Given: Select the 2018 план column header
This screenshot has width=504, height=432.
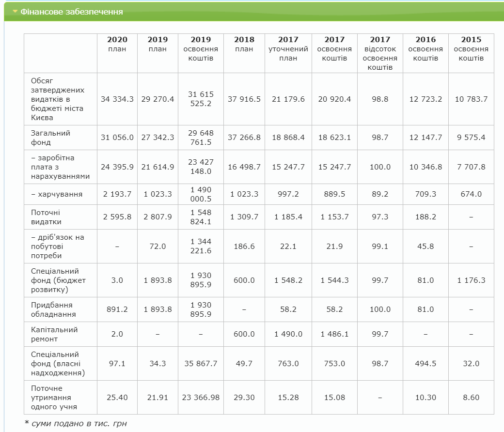Looking at the screenshot, I should (244, 44).
